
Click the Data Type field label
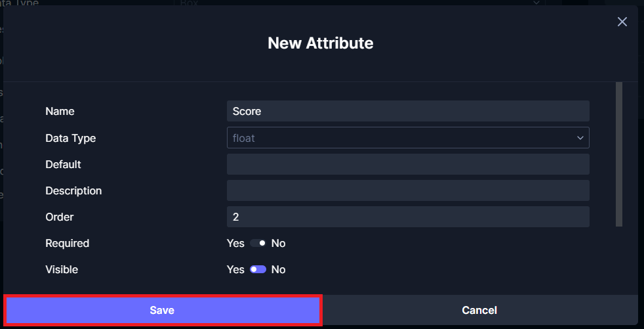(71, 138)
